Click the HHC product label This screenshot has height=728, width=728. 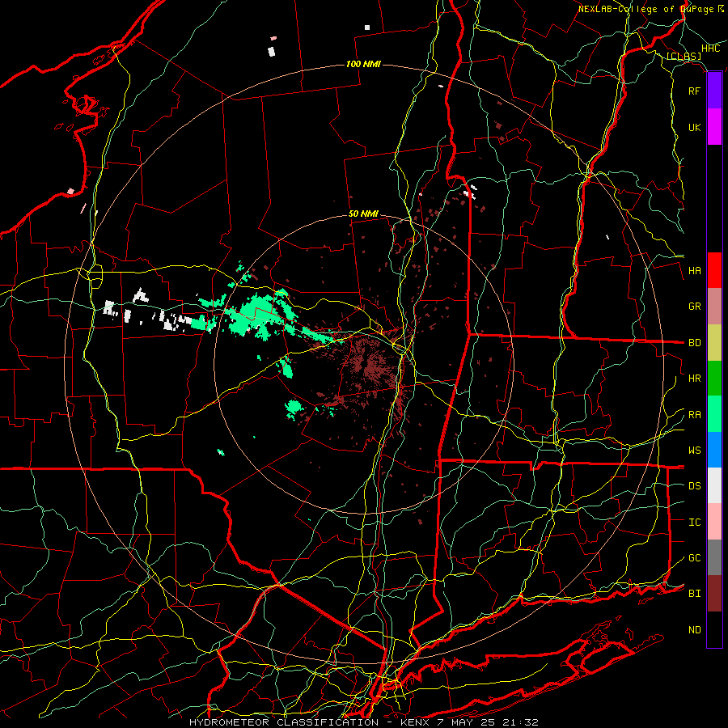coord(710,49)
